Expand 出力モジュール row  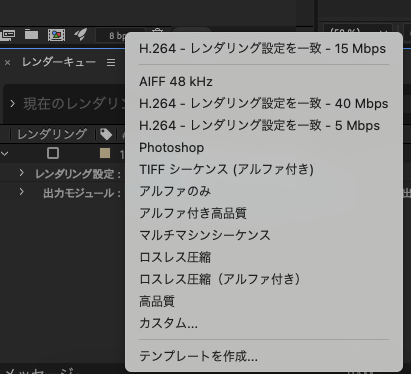pos(22,192)
